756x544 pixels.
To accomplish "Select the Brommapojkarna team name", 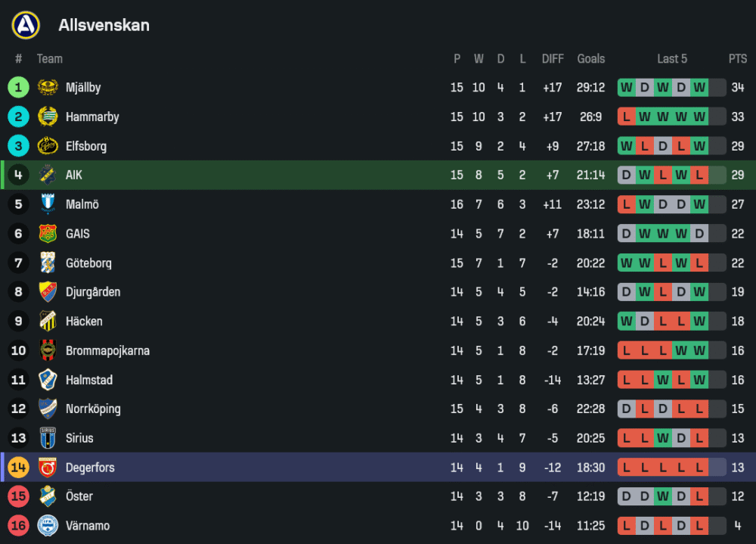I will point(107,351).
